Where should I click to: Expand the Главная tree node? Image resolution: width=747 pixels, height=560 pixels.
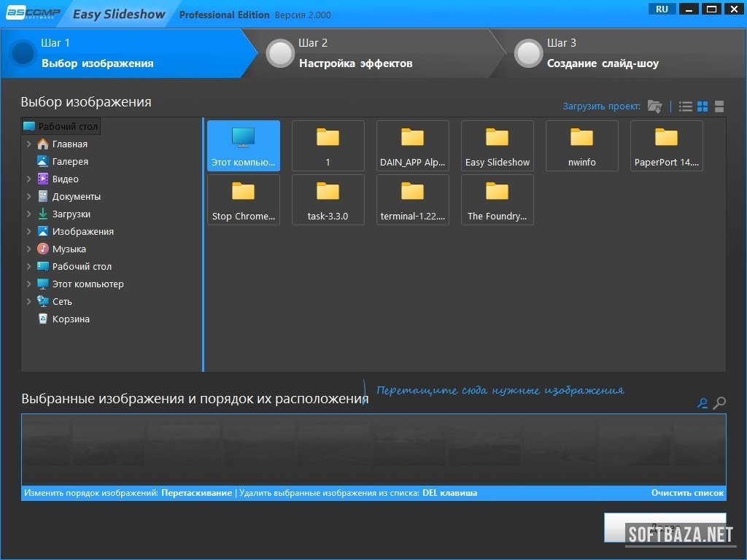29,144
